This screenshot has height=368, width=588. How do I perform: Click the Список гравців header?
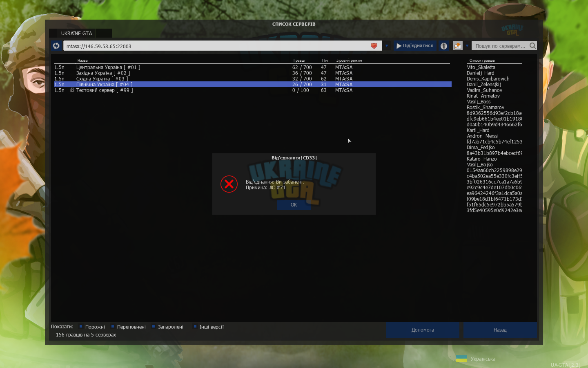[482, 61]
